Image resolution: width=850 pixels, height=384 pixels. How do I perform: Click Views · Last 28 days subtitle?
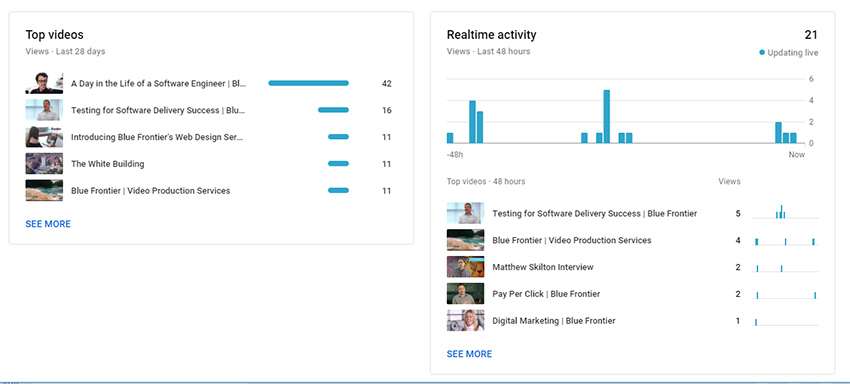click(x=65, y=52)
